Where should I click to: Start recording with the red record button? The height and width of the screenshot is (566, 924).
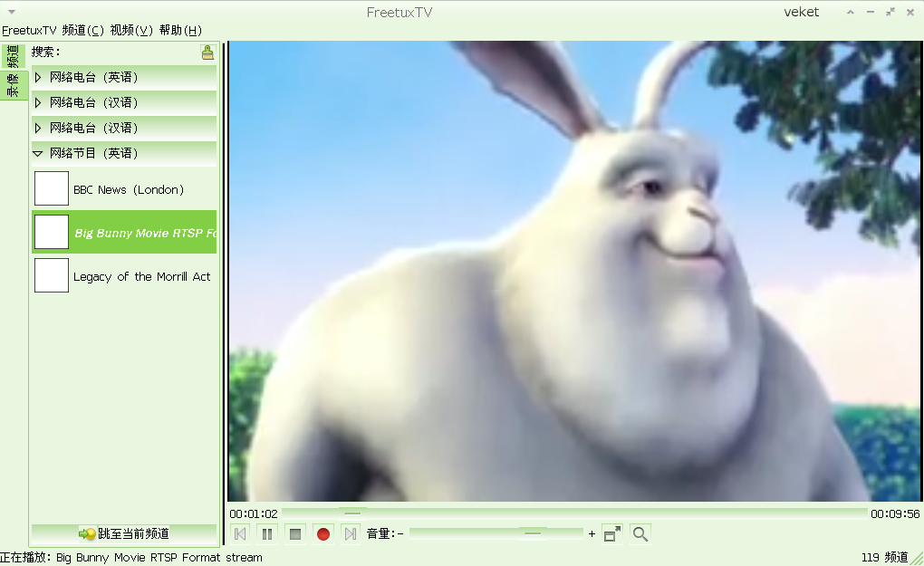322,534
